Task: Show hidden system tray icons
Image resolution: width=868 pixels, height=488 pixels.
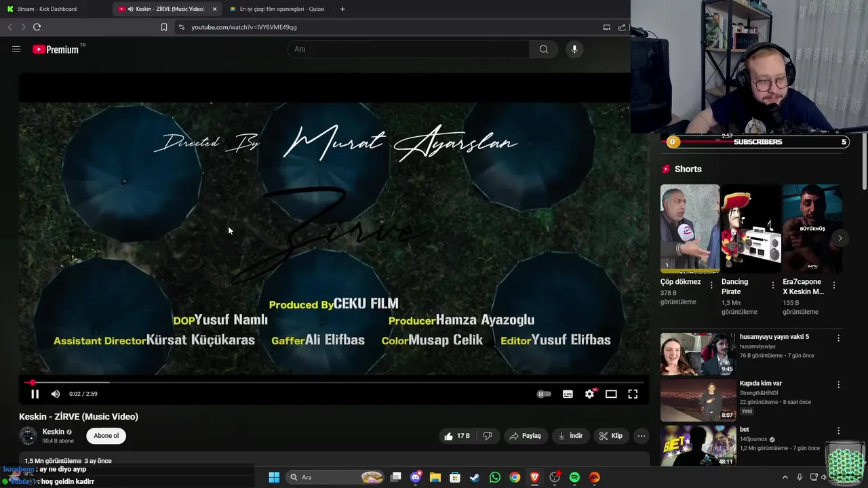Action: click(785, 477)
